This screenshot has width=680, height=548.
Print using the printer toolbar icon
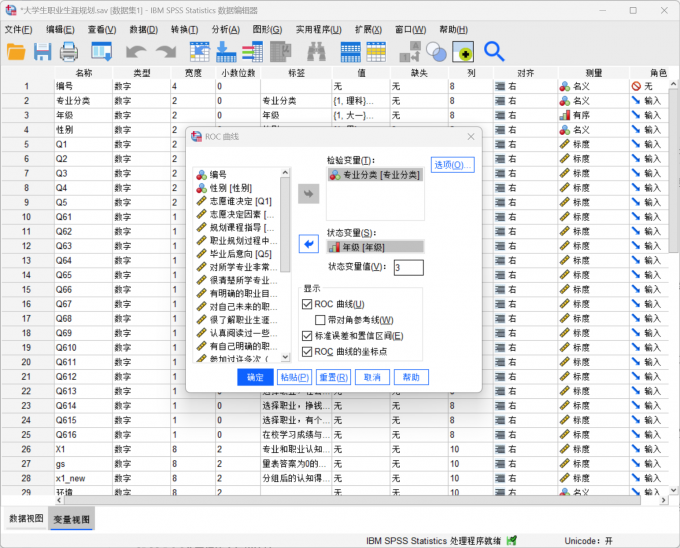click(x=69, y=52)
